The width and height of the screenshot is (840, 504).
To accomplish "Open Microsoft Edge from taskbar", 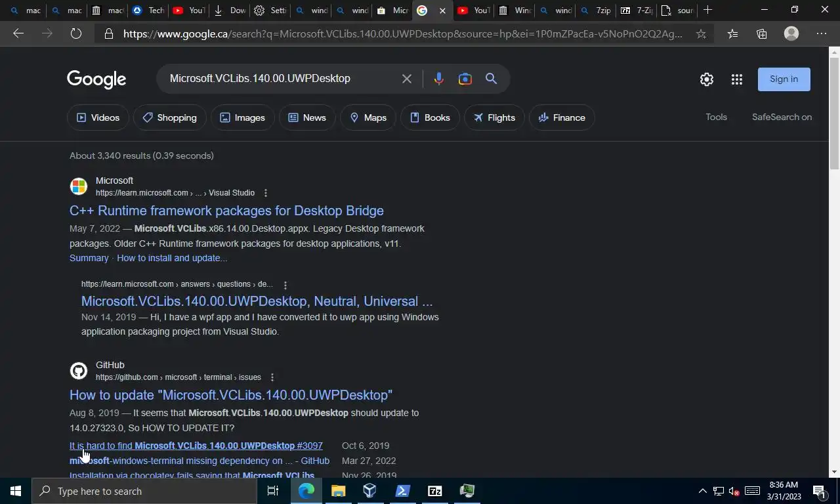I will pos(306,491).
